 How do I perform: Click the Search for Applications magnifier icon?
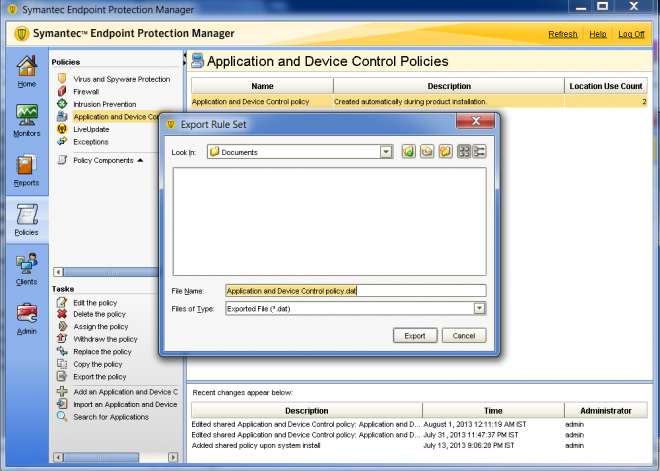pos(62,417)
